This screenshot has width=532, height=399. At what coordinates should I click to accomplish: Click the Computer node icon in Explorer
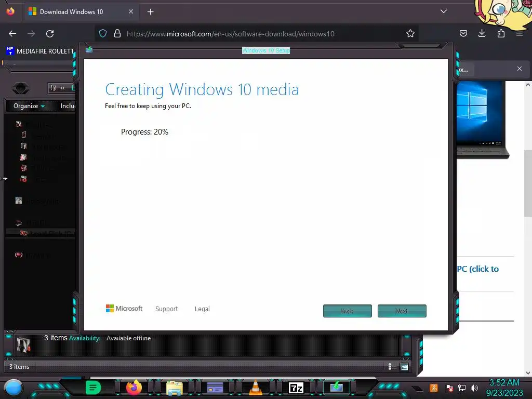tap(19, 222)
